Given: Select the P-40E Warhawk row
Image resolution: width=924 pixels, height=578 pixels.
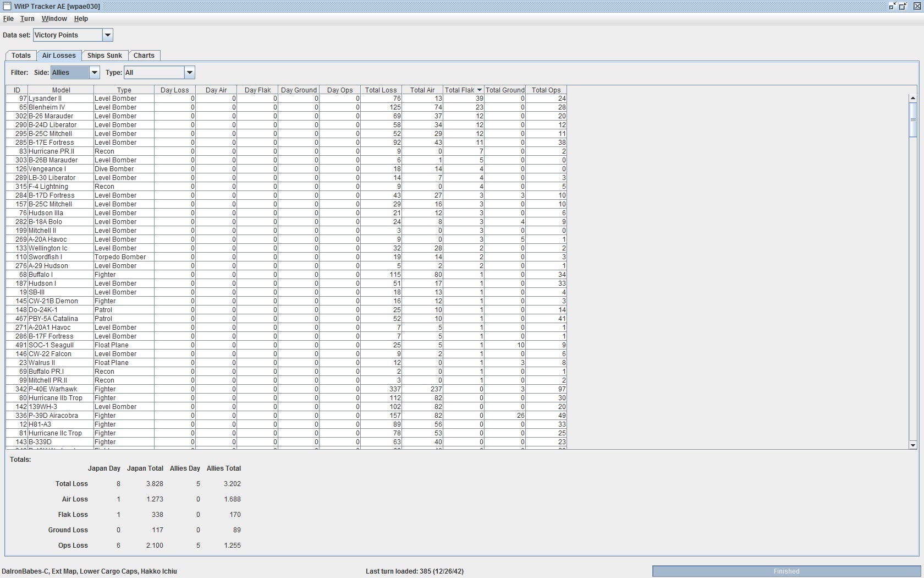Looking at the screenshot, I should [x=286, y=389].
